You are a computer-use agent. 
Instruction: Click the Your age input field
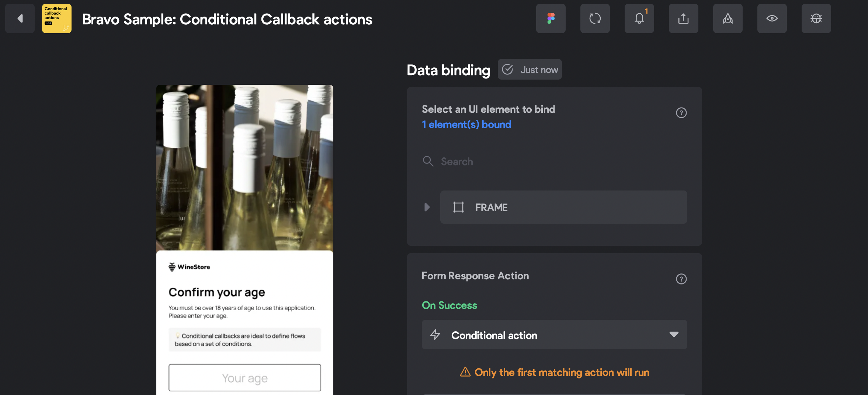244,378
